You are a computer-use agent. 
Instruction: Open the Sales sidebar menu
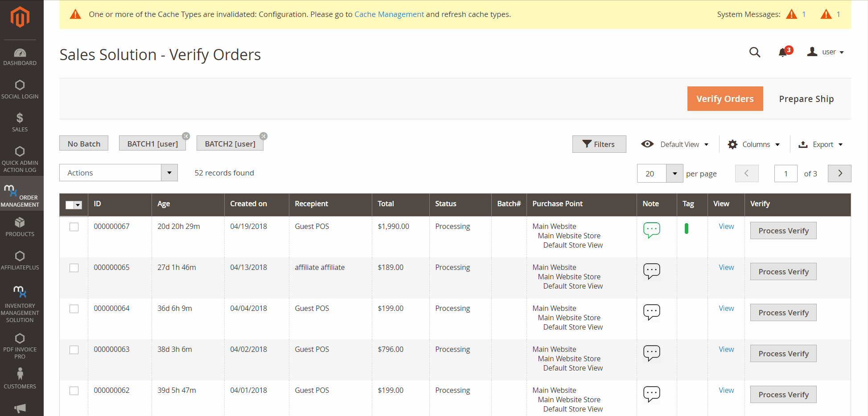coord(20,122)
